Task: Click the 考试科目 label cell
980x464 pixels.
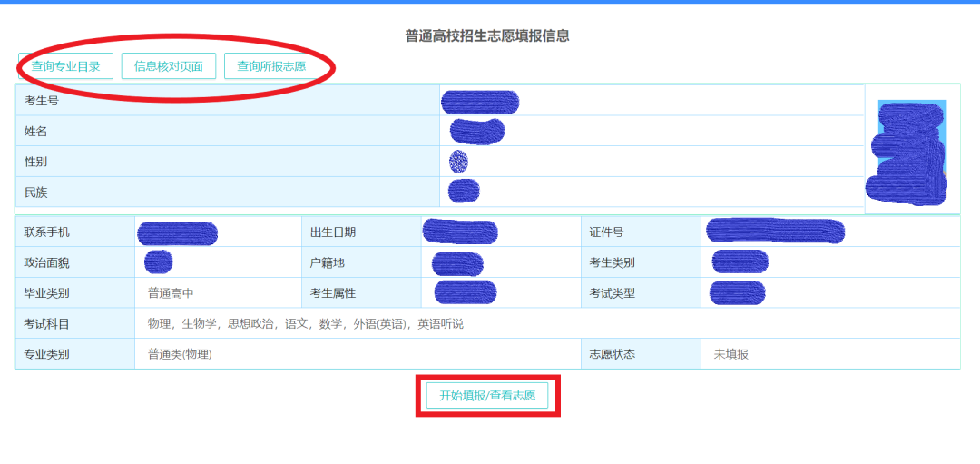Action: (x=75, y=323)
